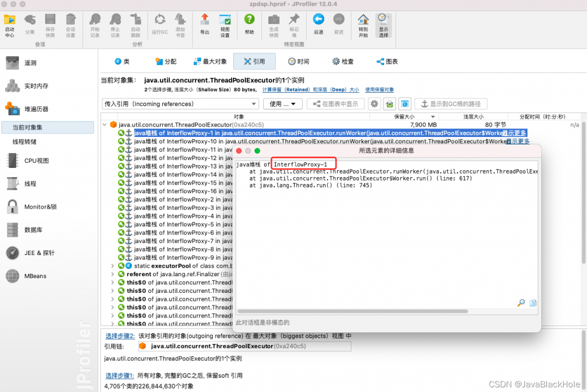The width and height of the screenshot is (587, 392).
Task: Click the gear settings icon beside 在图表中显示
Action: [x=374, y=104]
